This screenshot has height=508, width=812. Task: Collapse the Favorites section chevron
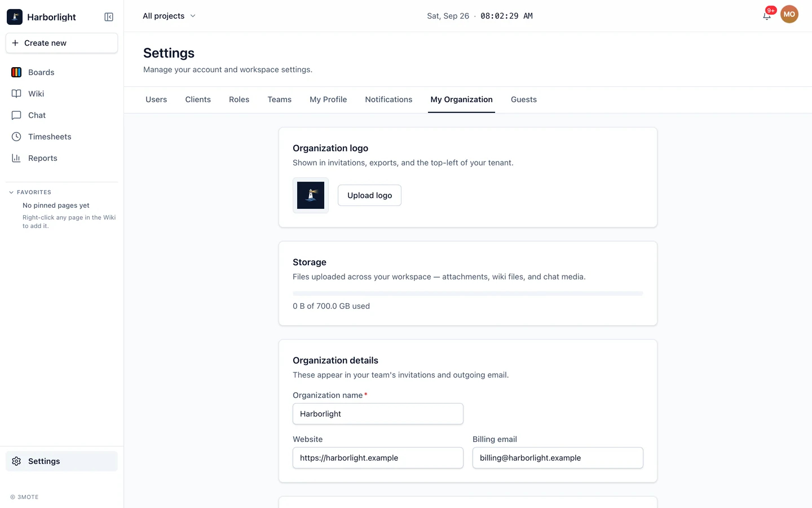11,192
